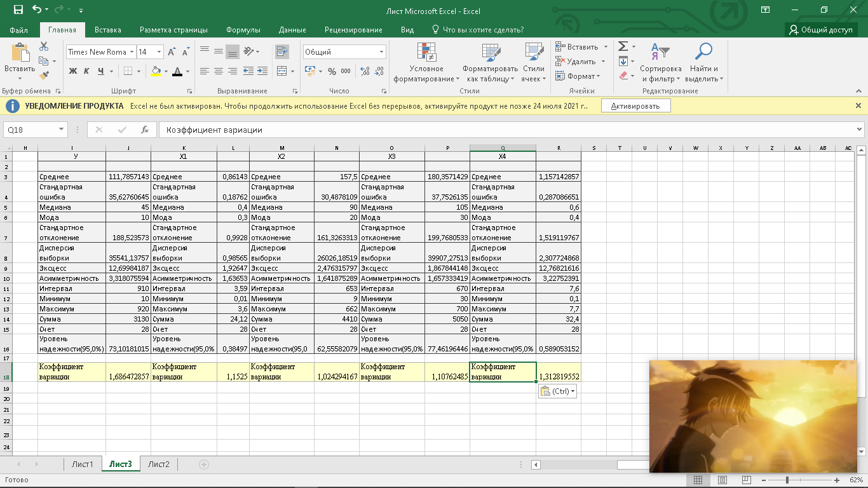Screen dimensions: 868x488
Task: Toggle Italic К formatting
Action: pyautogui.click(x=86, y=71)
